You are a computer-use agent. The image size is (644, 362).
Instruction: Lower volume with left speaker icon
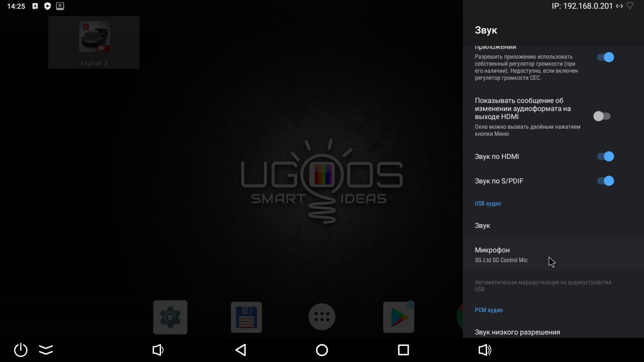[x=158, y=350]
